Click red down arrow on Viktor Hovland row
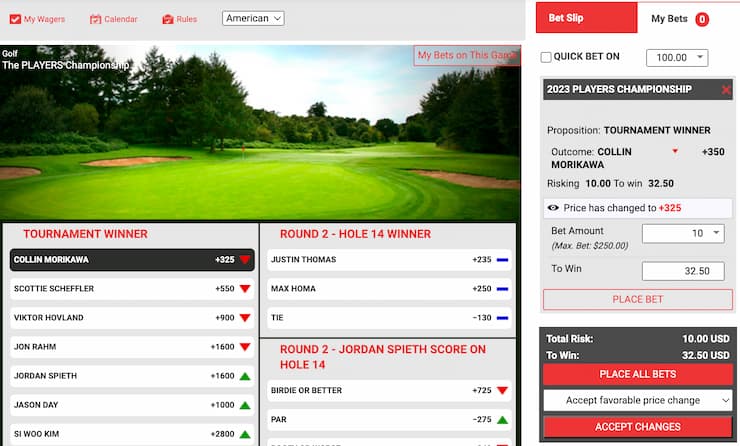The height and width of the screenshot is (446, 740). tap(244, 318)
